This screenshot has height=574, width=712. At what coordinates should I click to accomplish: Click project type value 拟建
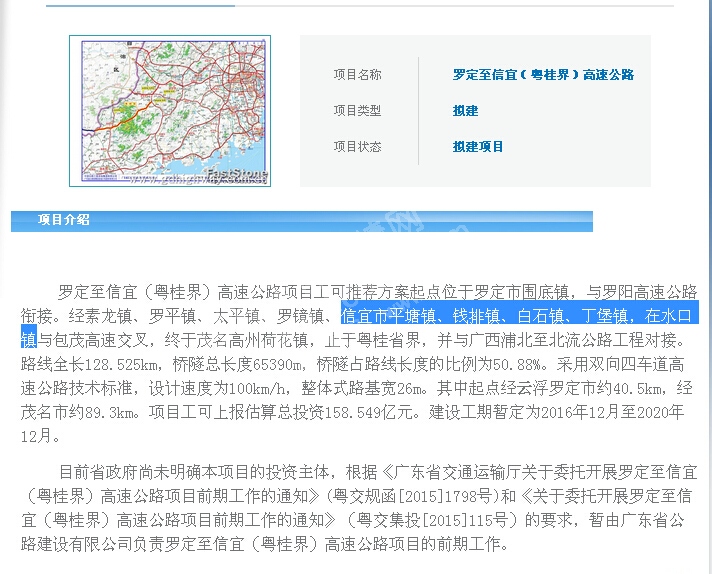pos(465,110)
